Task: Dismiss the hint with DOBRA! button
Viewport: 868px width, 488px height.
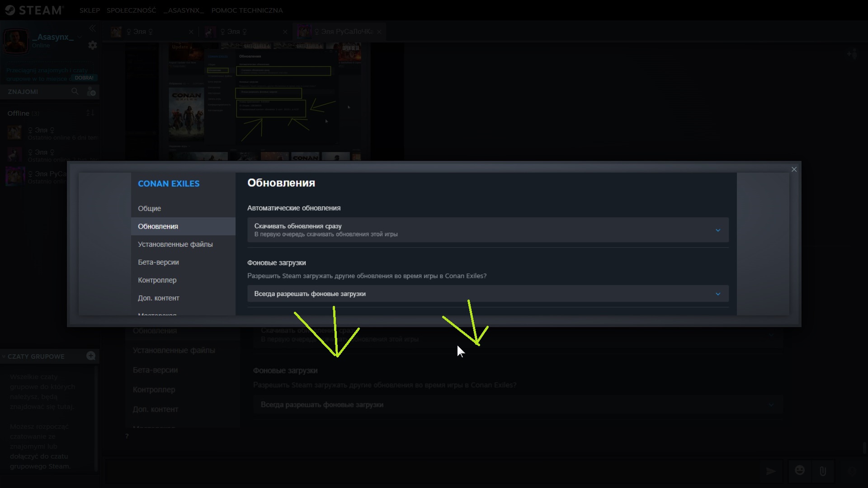Action: point(84,78)
